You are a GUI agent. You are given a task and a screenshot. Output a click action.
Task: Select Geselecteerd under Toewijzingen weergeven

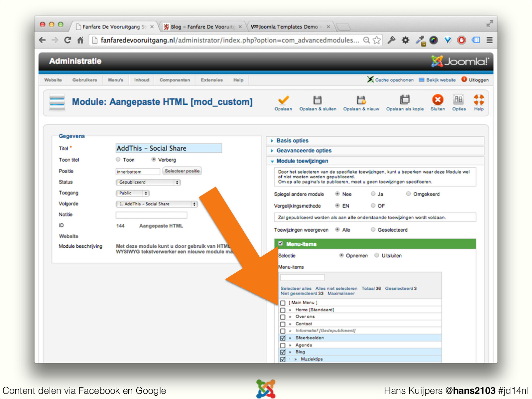(x=373, y=229)
